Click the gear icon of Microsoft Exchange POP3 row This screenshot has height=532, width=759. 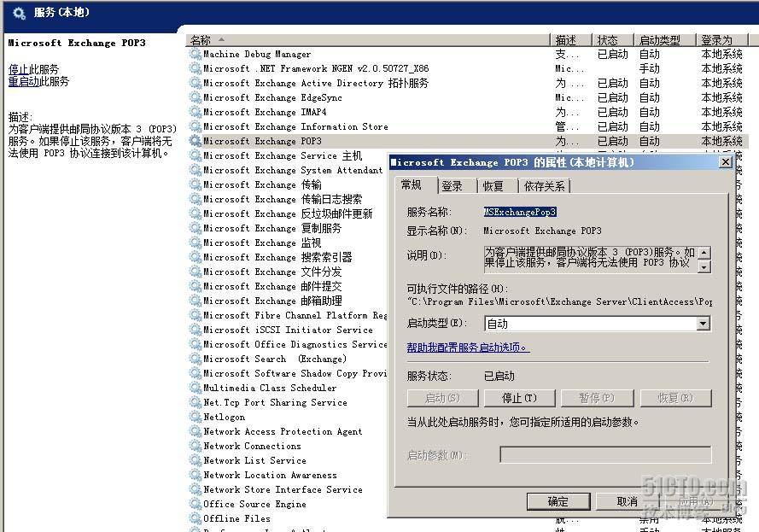(195, 141)
